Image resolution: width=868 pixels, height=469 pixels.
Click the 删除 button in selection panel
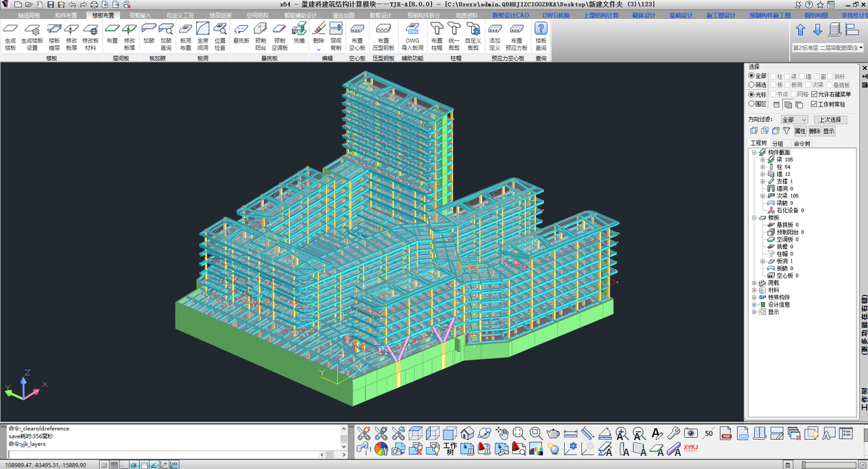pos(814,131)
